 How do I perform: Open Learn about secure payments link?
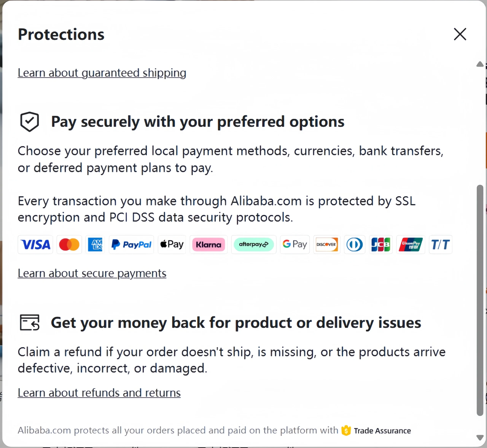[x=92, y=274]
